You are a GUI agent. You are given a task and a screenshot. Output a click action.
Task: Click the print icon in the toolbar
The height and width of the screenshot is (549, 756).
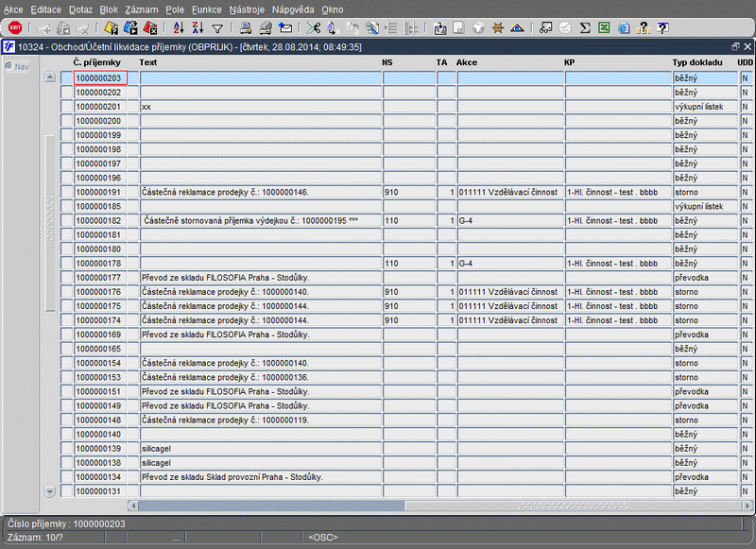click(246, 28)
